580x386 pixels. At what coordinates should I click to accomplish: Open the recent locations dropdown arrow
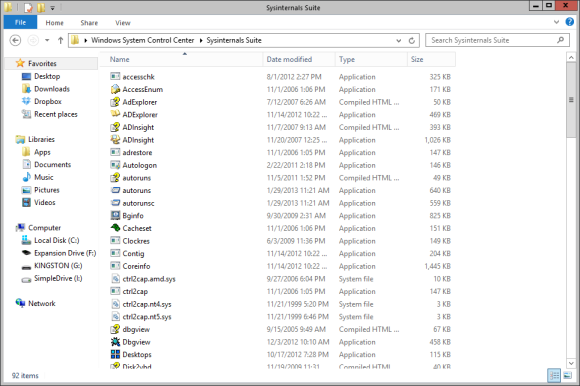[47, 40]
